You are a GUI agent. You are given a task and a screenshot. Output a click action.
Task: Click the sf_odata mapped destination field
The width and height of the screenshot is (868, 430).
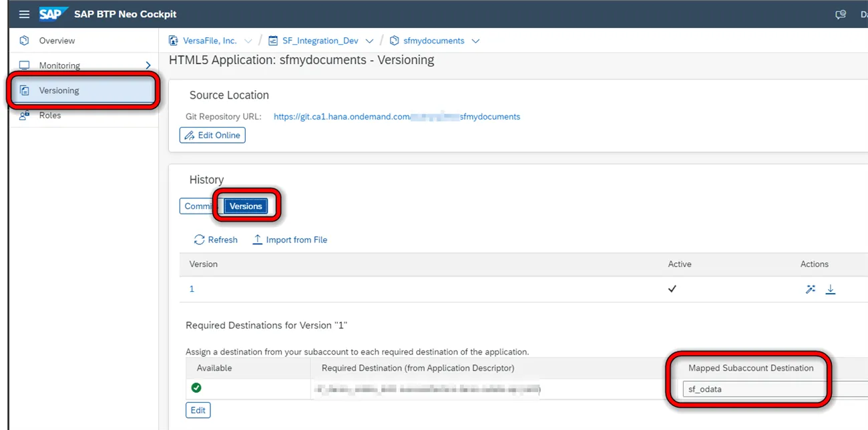pyautogui.click(x=775, y=389)
